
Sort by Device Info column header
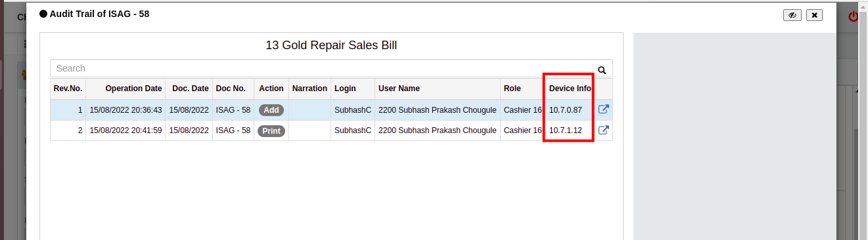pyautogui.click(x=570, y=89)
